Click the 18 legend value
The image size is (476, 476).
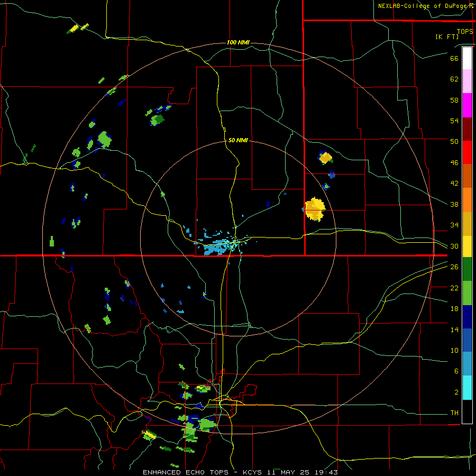tap(454, 309)
